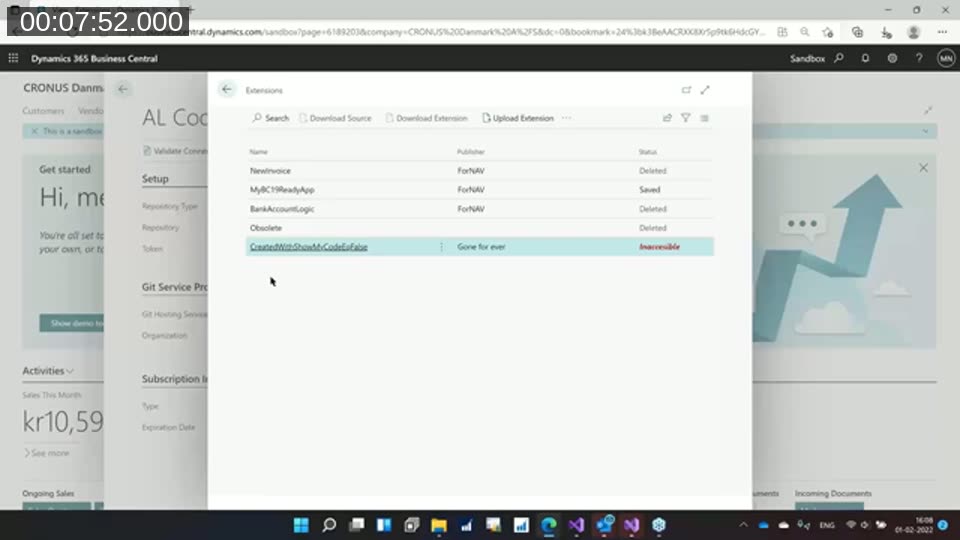This screenshot has height=540, width=960.
Task: Dismiss the Get started banner
Action: [x=923, y=168]
